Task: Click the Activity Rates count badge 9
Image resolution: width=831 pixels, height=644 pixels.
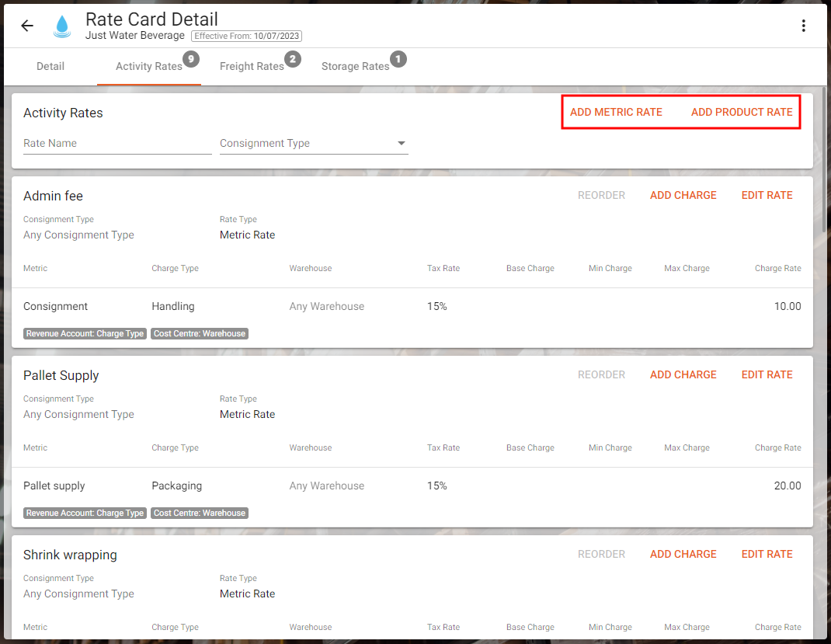Action: pos(191,59)
